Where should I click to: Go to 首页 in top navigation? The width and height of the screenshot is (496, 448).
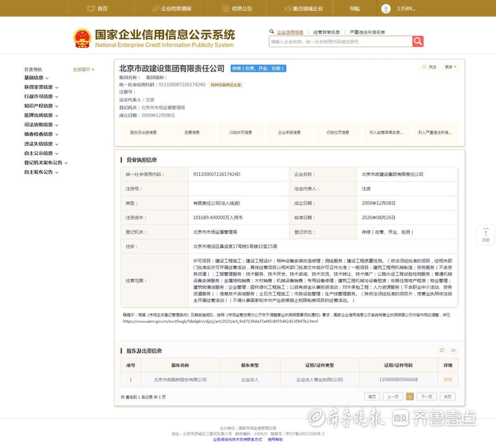click(98, 9)
